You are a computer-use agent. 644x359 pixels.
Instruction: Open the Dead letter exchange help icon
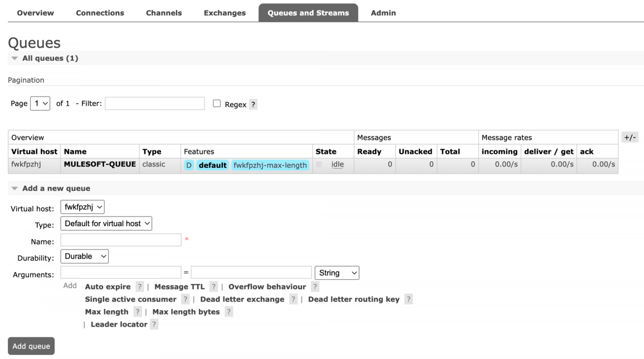coord(293,299)
